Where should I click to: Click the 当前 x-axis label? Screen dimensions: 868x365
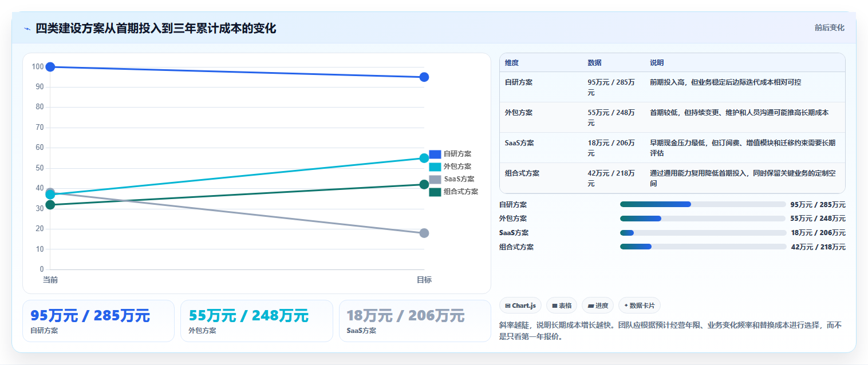click(x=50, y=280)
